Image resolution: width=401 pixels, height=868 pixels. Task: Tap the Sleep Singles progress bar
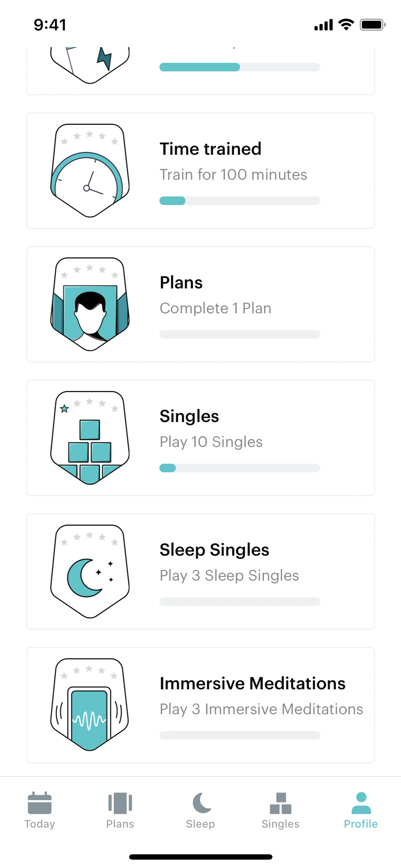click(x=240, y=602)
